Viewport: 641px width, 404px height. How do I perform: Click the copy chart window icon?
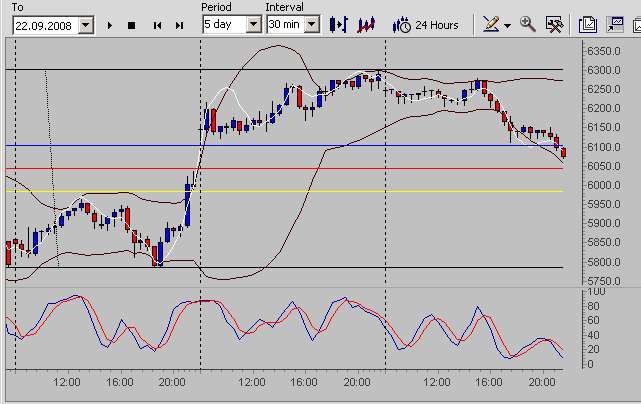click(x=587, y=23)
